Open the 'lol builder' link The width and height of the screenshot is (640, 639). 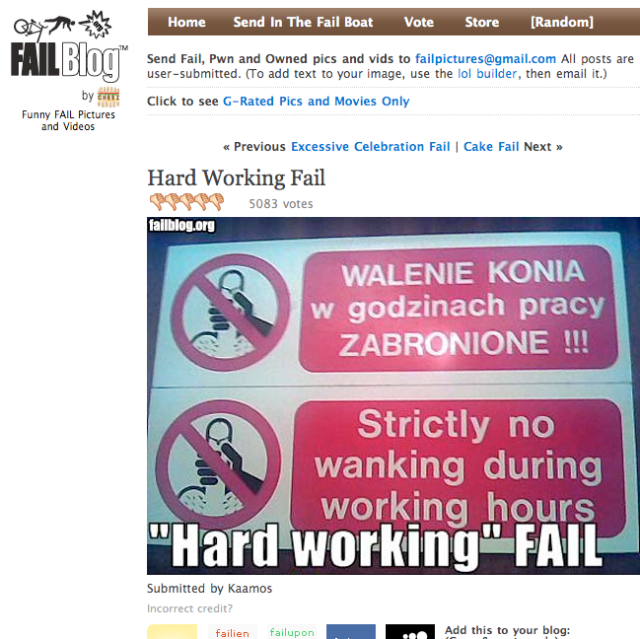pyautogui.click(x=487, y=74)
